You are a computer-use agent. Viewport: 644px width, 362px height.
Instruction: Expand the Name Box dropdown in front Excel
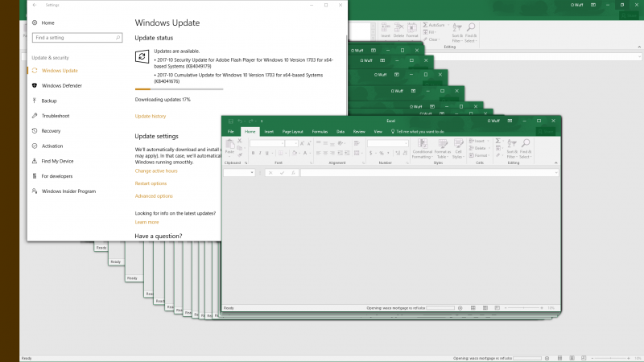coord(252,172)
